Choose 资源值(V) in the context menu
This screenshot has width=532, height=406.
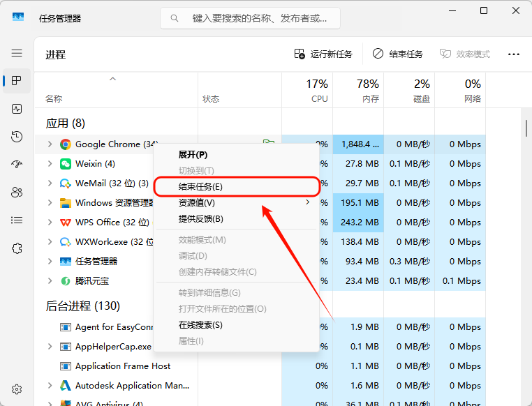236,203
